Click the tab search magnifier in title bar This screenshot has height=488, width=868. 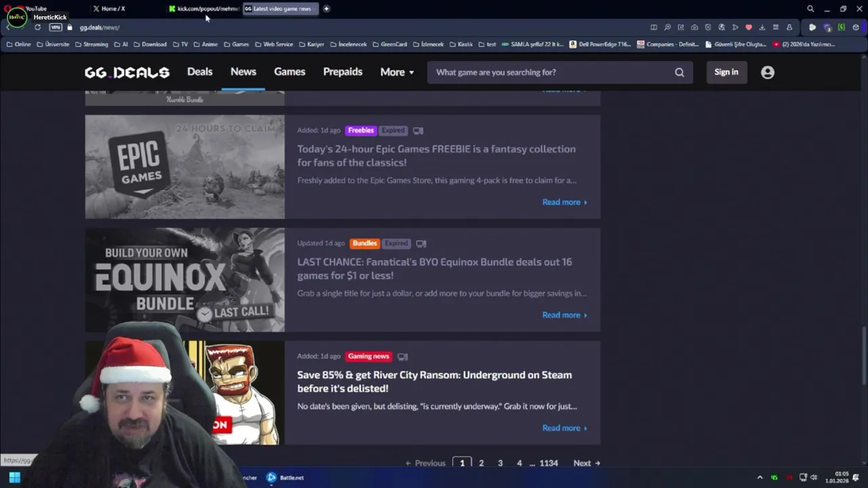(x=810, y=9)
